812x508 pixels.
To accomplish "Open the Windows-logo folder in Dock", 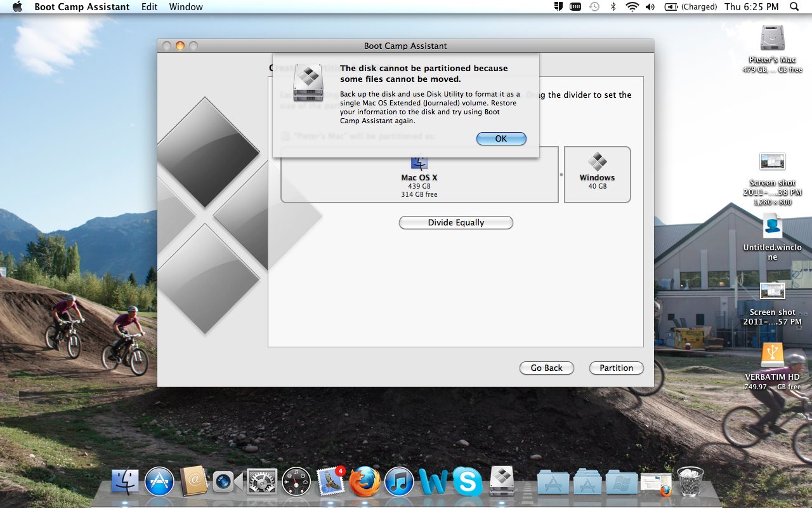I will coord(622,483).
